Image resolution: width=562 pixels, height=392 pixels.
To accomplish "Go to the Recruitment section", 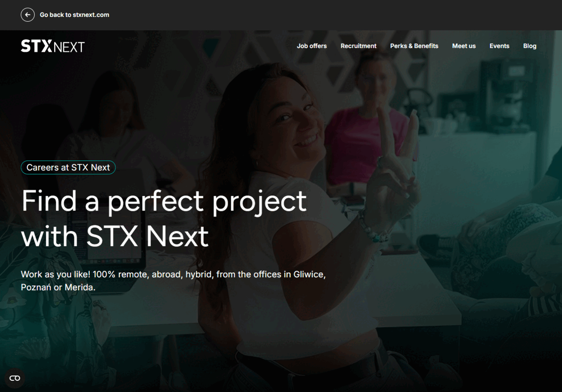I will (x=359, y=46).
